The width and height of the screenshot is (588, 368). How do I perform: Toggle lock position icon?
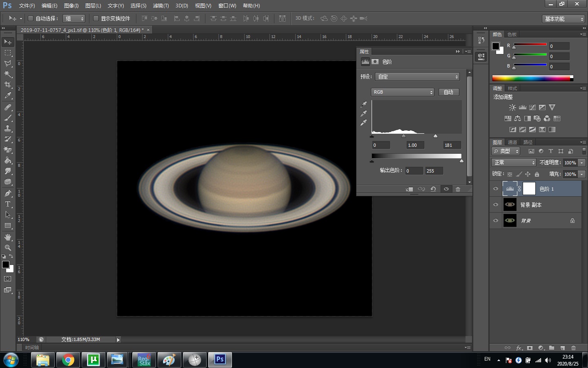coord(528,174)
